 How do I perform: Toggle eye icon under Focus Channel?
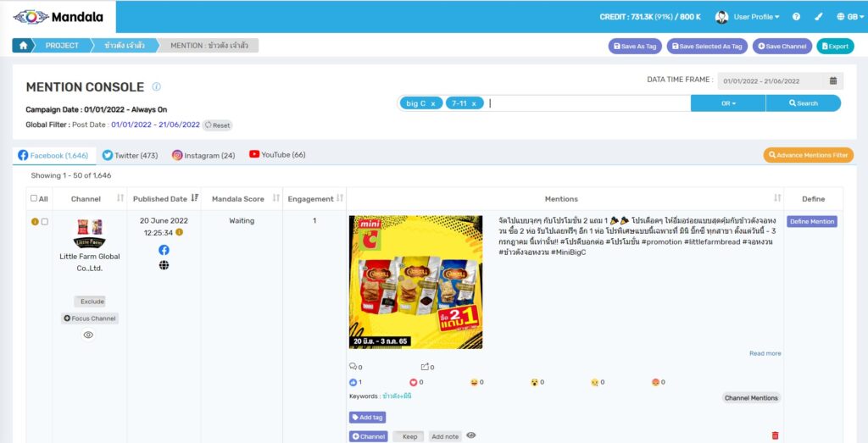(x=88, y=335)
